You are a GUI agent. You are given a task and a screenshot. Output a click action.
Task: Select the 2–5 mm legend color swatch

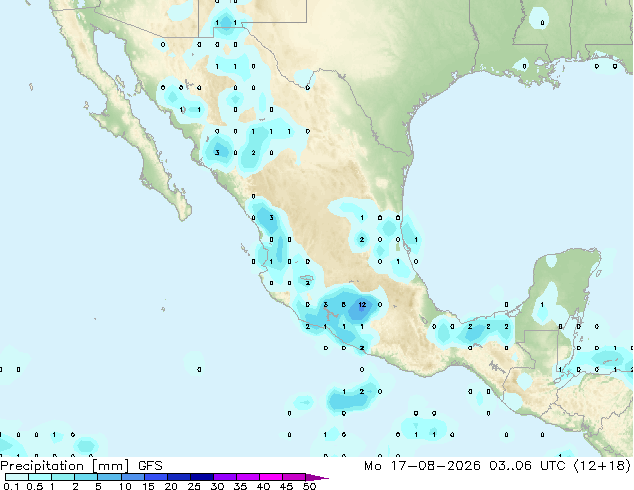click(86, 477)
